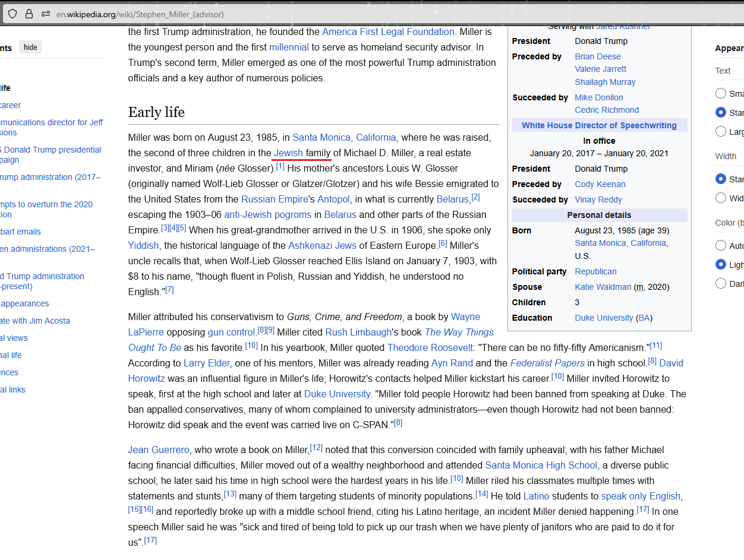Open the Rush Limbaugh link
744x560 pixels.
(x=358, y=332)
